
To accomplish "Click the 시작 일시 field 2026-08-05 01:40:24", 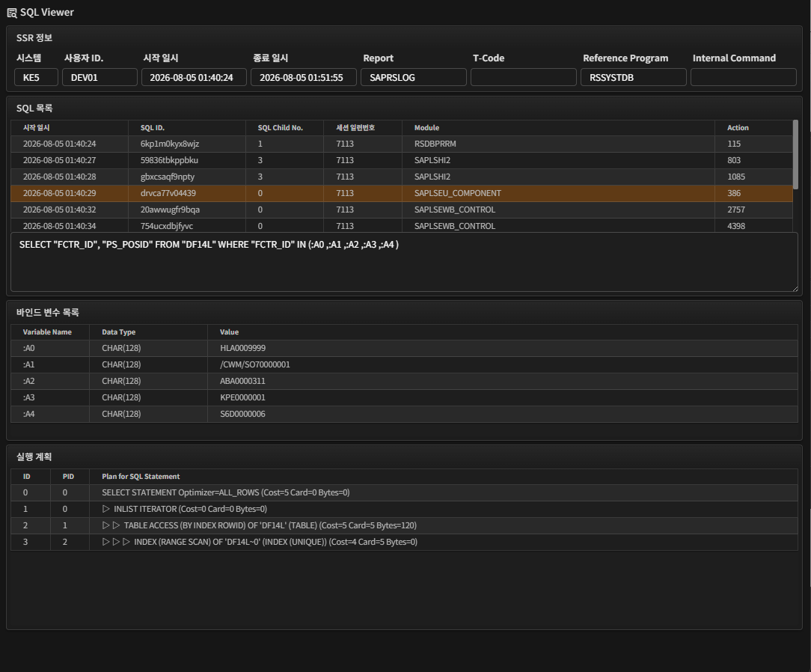I will (194, 77).
